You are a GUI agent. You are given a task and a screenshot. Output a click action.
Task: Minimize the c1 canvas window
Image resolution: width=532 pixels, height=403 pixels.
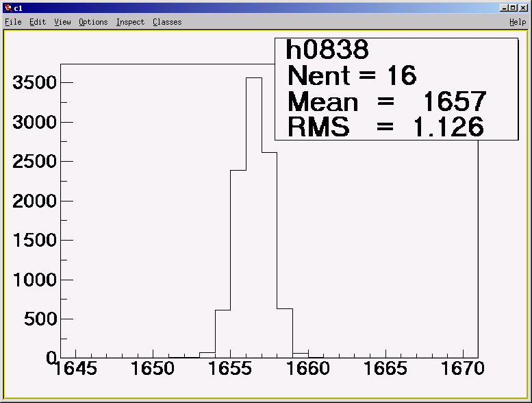tap(504, 8)
